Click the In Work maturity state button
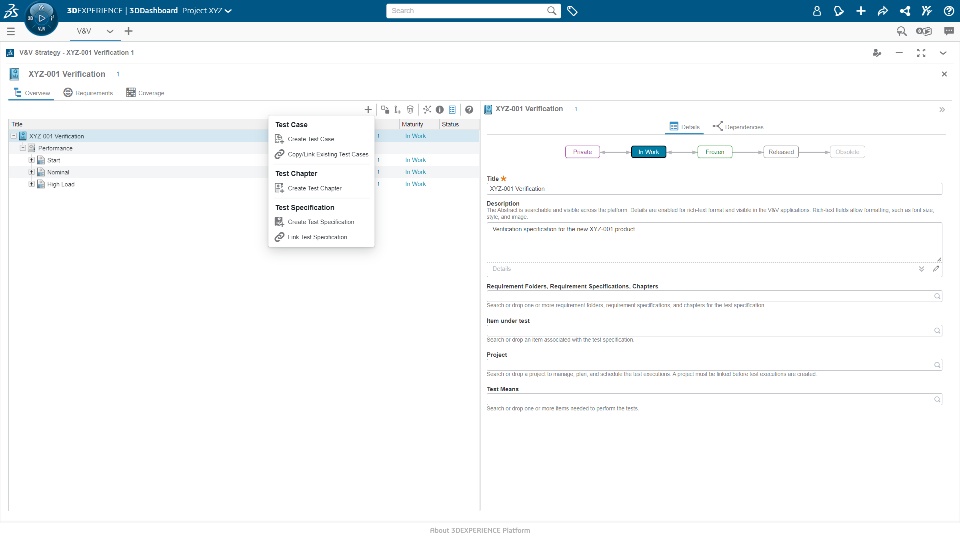The height and width of the screenshot is (540, 960). click(x=648, y=152)
